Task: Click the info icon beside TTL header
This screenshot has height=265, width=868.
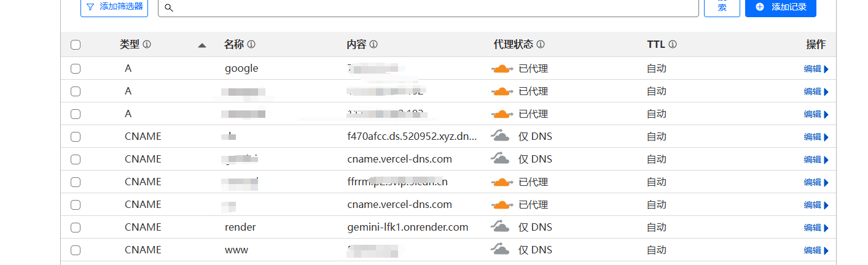Action: (673, 45)
